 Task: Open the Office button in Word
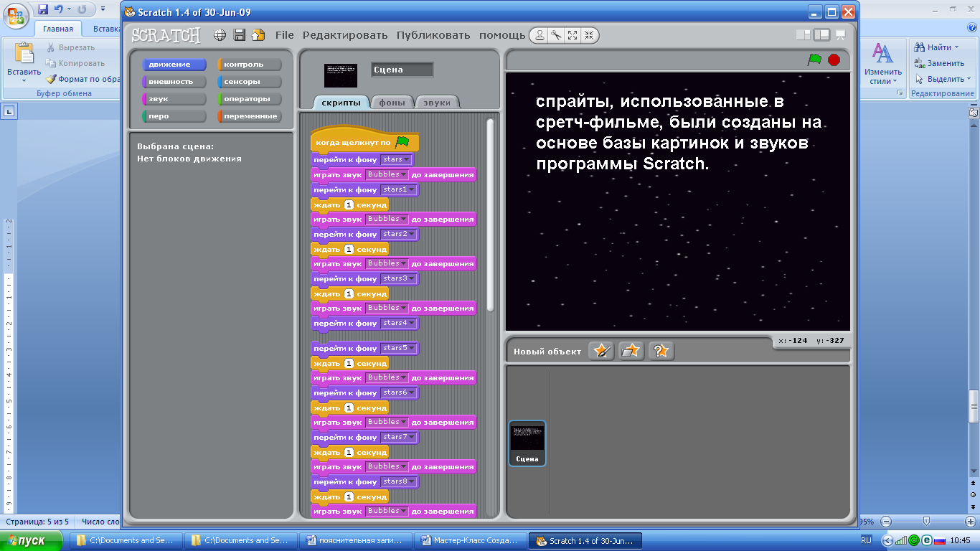16,15
